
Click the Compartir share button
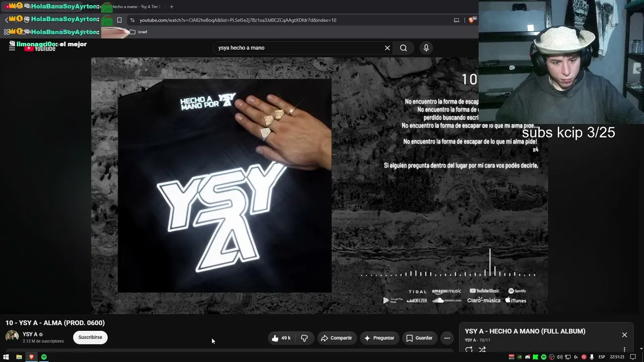click(x=337, y=338)
